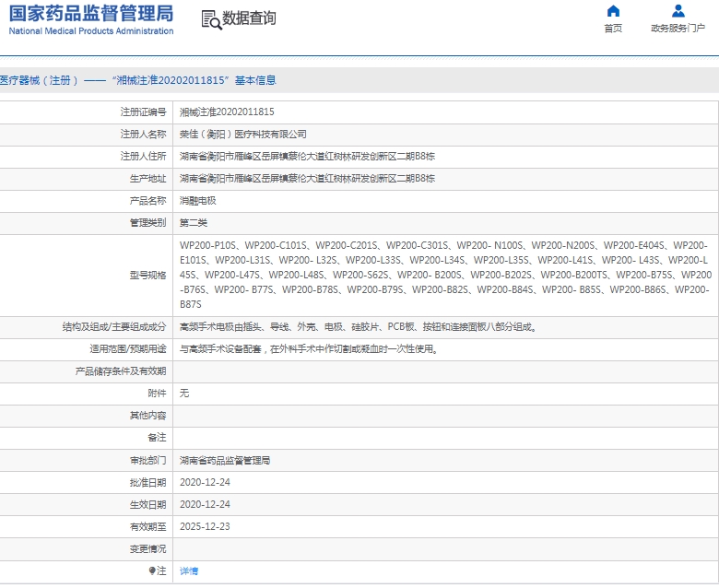Image resolution: width=719 pixels, height=588 pixels.
Task: Click the 数据查询 heading text
Action: click(250, 18)
